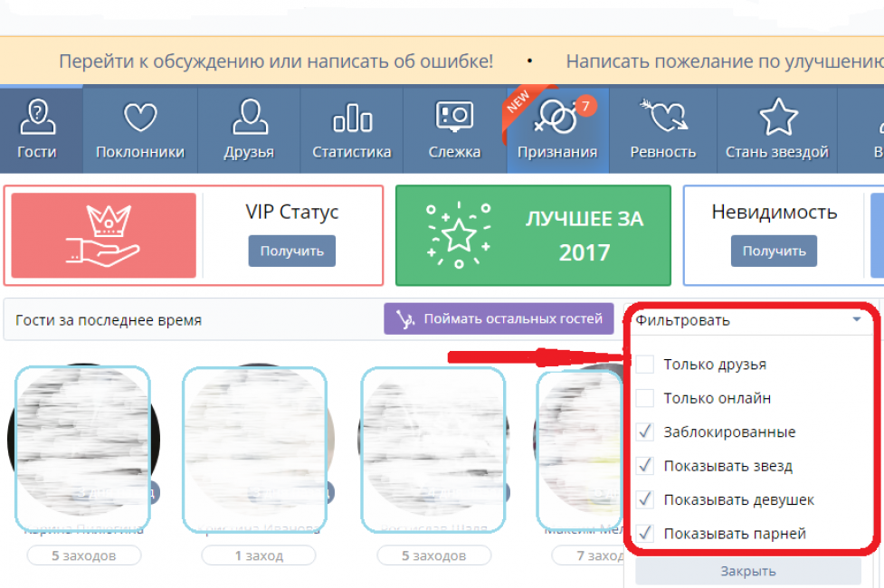The width and height of the screenshot is (884, 588).
Task: Open the Слежка camera icon
Action: tap(454, 118)
